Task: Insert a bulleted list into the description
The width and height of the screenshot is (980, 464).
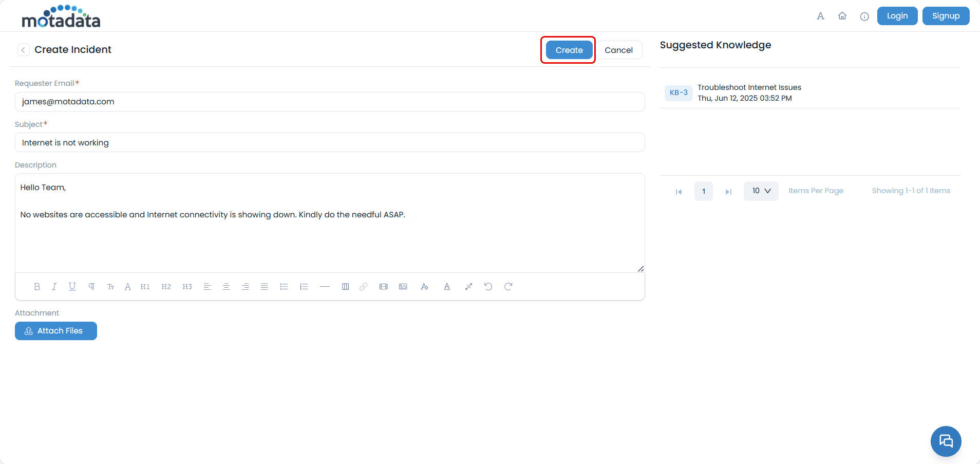Action: point(284,286)
